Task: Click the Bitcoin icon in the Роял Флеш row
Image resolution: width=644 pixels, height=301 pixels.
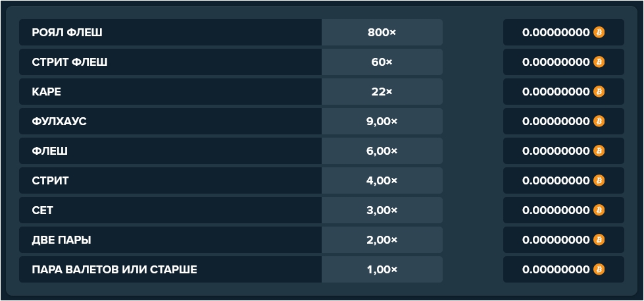Action: pyautogui.click(x=599, y=32)
